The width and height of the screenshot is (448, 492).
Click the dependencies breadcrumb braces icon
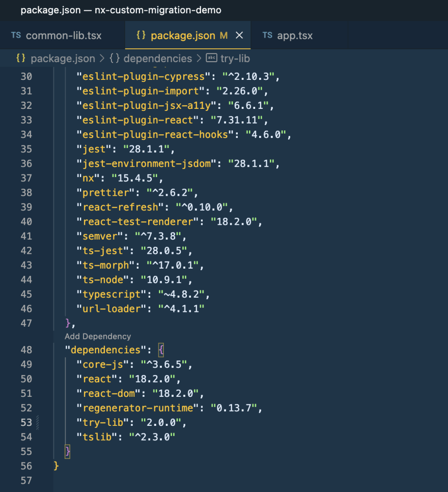[115, 59]
